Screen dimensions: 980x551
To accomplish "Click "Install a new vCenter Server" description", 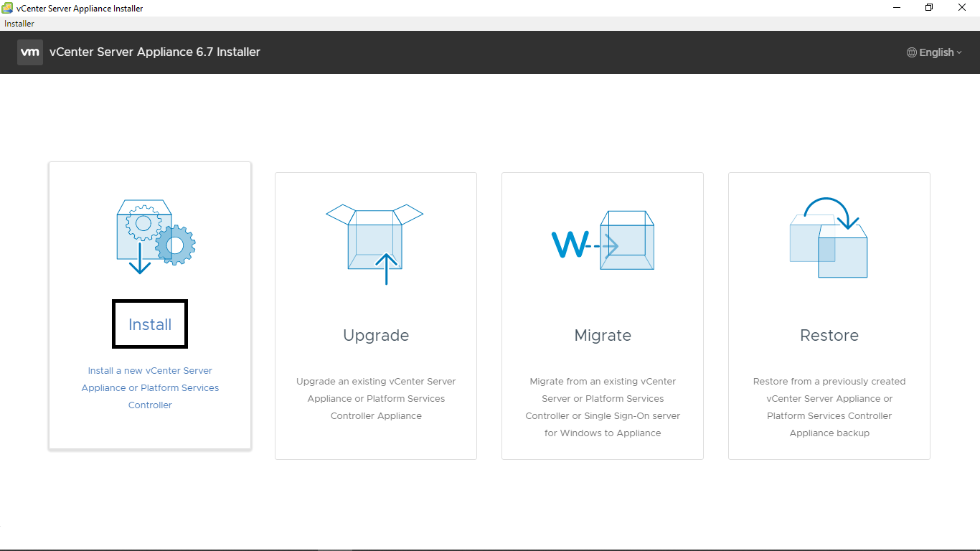I will [150, 388].
